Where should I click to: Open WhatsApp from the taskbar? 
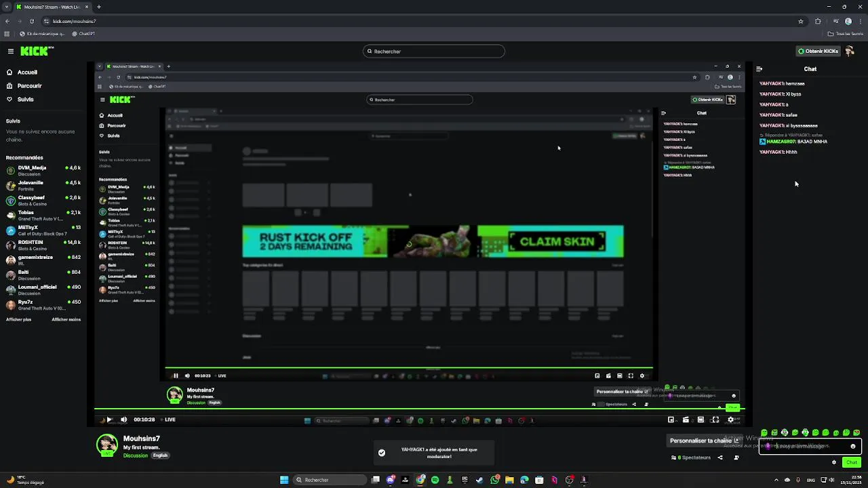point(494,480)
